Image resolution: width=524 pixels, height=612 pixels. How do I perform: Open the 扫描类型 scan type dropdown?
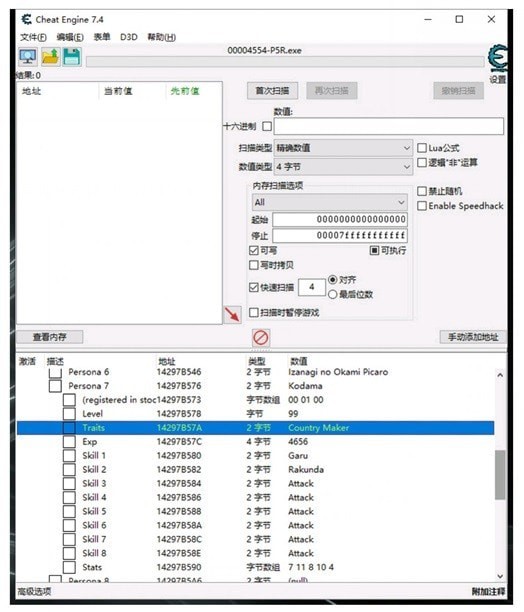(343, 148)
